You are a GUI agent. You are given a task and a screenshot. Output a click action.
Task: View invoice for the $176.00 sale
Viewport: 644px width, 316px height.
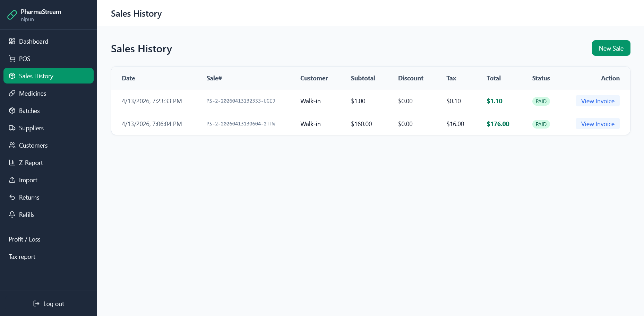598,124
